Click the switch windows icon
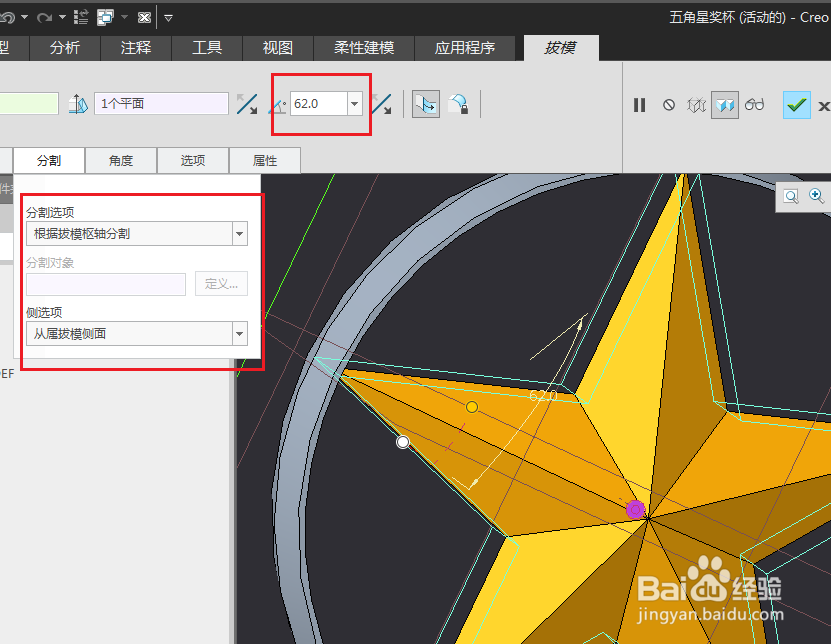Viewport: 831px width, 644px height. pos(105,17)
